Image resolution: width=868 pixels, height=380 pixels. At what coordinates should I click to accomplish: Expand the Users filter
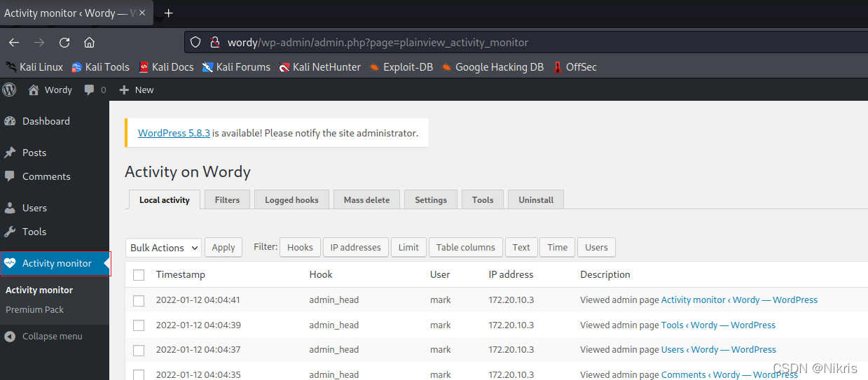click(596, 247)
